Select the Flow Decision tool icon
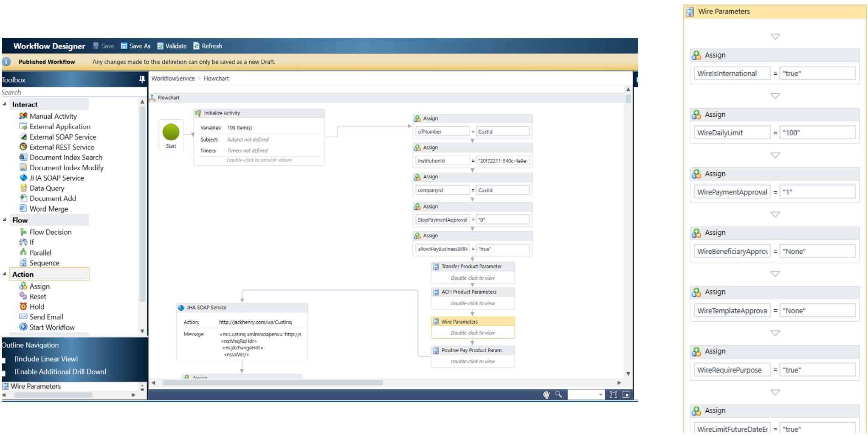The height and width of the screenshot is (438, 868). [x=23, y=232]
